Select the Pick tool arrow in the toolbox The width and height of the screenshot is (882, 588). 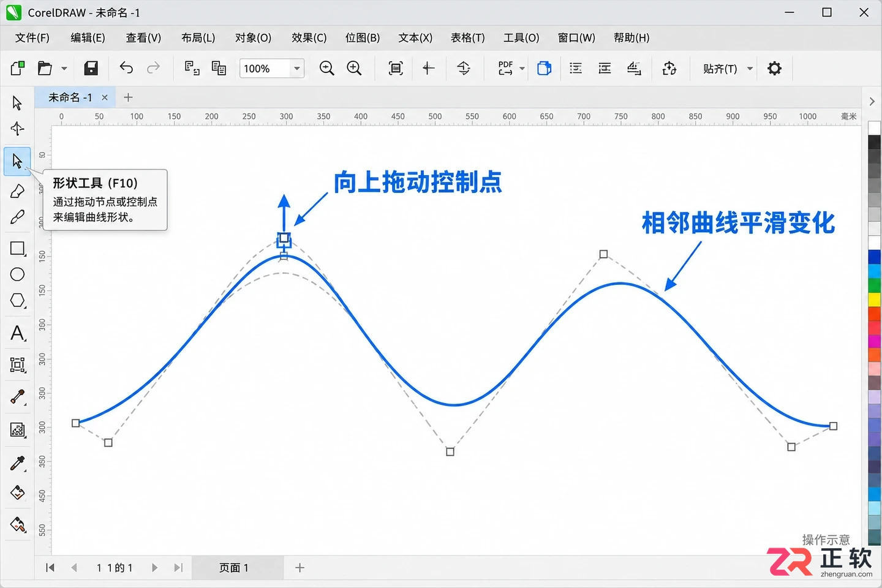pos(17,102)
